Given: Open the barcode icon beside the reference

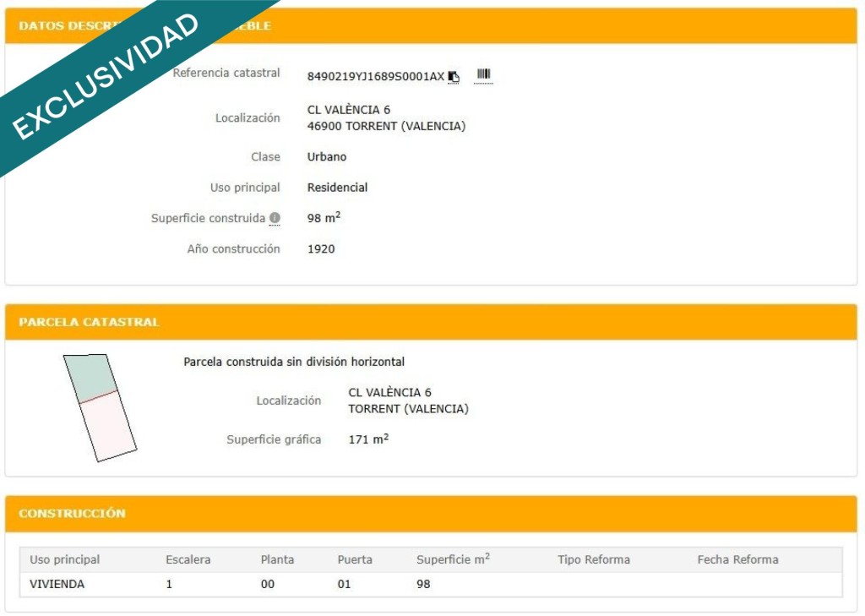Looking at the screenshot, I should click(483, 75).
